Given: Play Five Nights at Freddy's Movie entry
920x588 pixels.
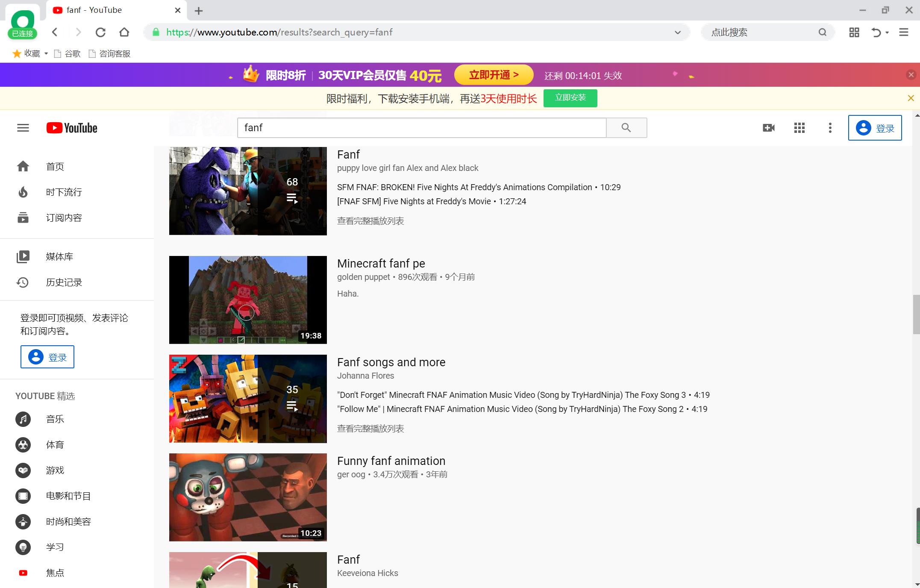Looking at the screenshot, I should tap(432, 201).
